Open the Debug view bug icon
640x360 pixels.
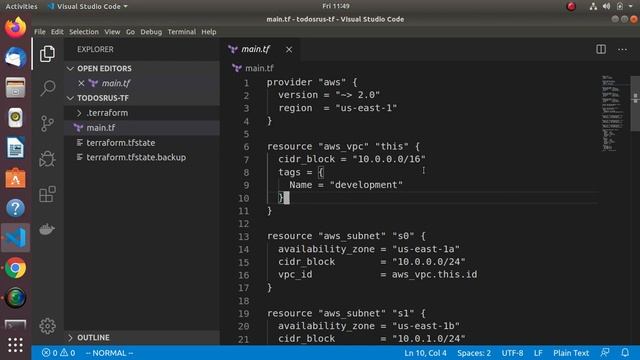tap(47, 159)
